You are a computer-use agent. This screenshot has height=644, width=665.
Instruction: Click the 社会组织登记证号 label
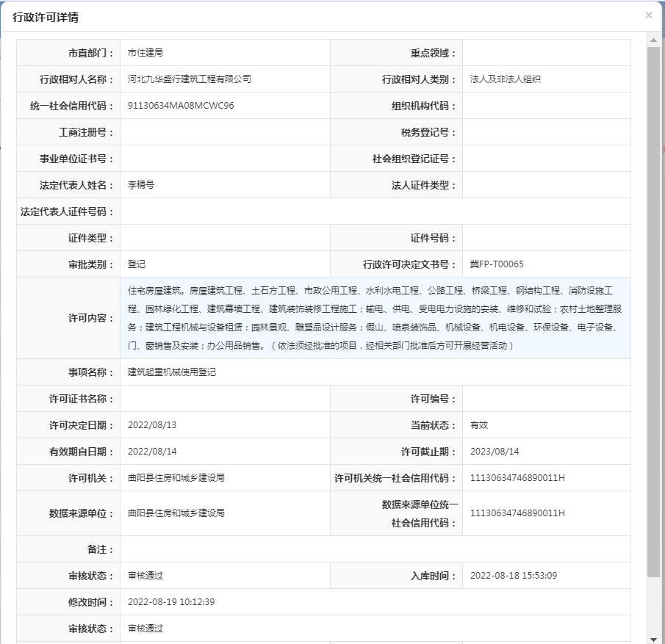pos(414,159)
